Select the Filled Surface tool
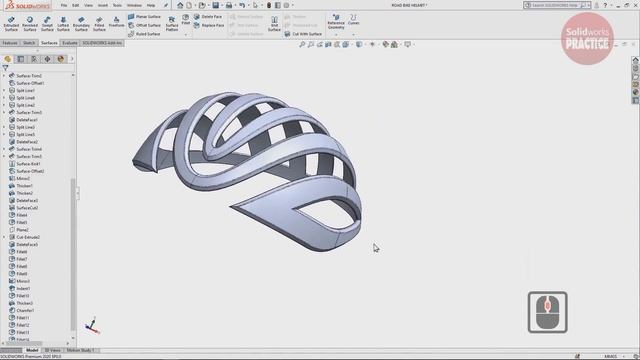This screenshot has width=640, height=360. (x=99, y=24)
